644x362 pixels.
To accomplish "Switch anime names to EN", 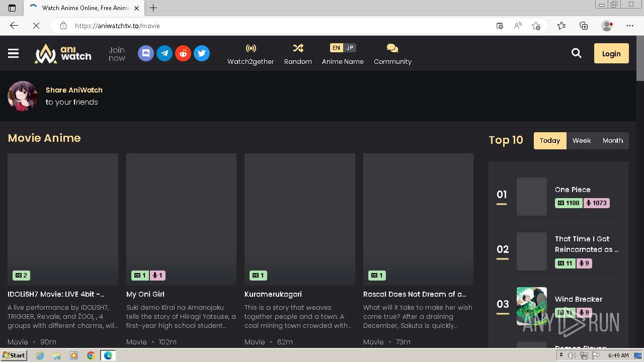I will click(x=337, y=48).
